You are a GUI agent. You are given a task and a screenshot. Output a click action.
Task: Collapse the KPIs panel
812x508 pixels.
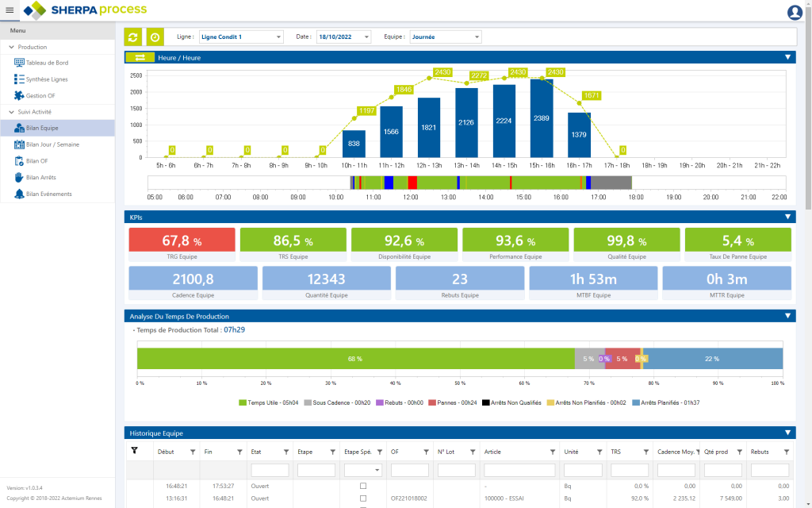pyautogui.click(x=787, y=217)
